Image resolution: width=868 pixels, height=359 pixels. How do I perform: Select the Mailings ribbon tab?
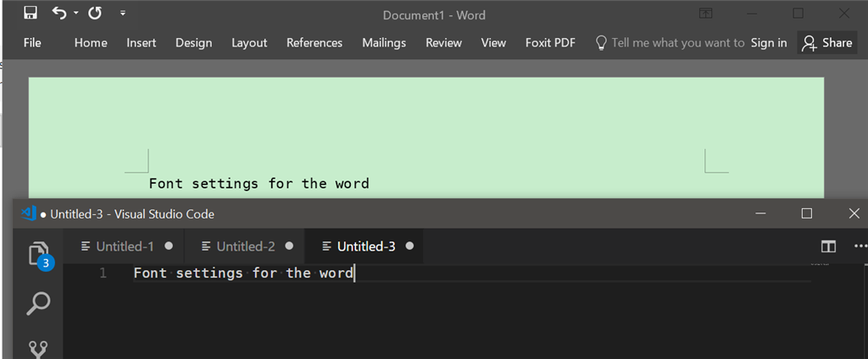pos(384,42)
